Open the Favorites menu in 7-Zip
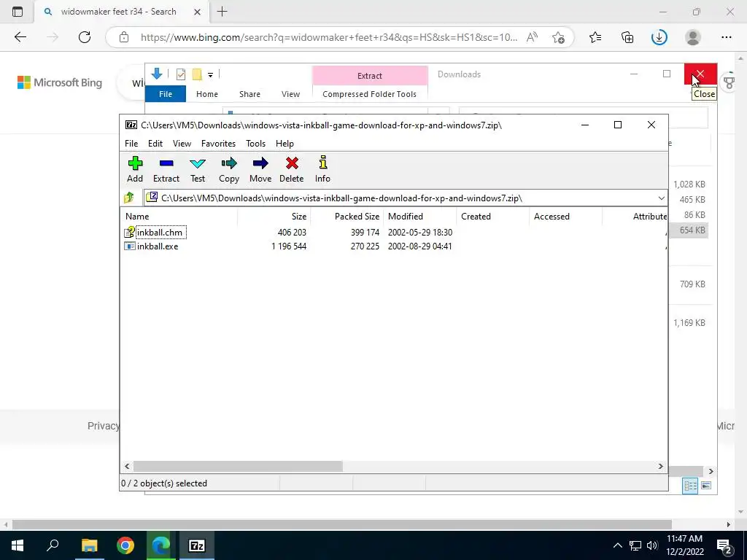The height and width of the screenshot is (560, 747). (x=218, y=144)
